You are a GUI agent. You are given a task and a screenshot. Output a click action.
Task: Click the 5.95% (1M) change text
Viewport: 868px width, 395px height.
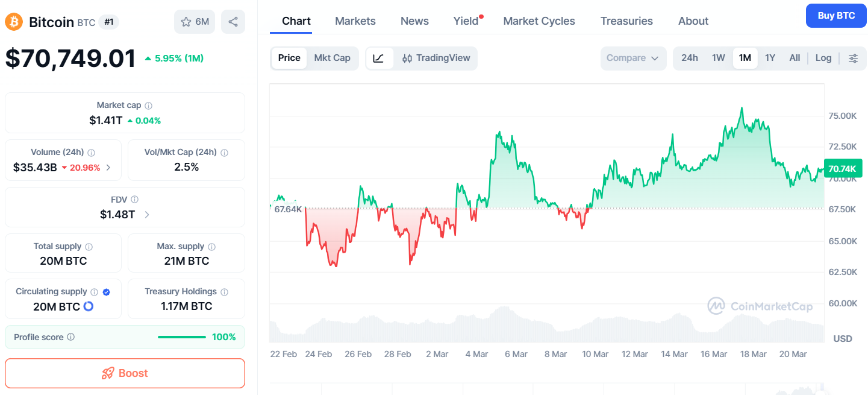coord(179,58)
